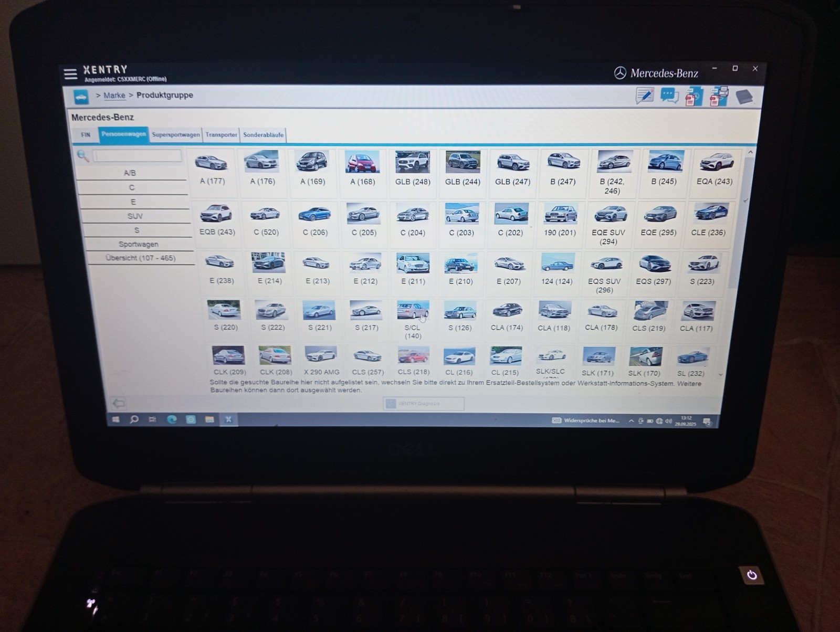This screenshot has height=632, width=840.
Task: Click the Marke breadcrumb link
Action: coord(114,96)
